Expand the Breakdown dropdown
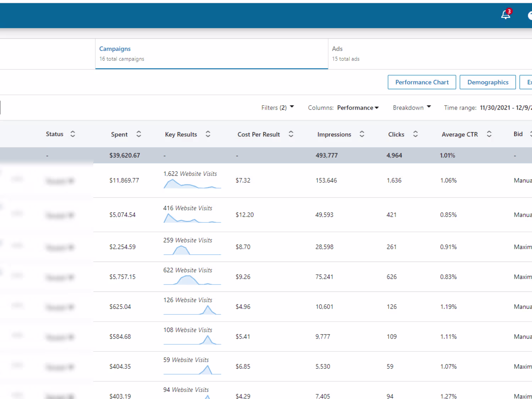 pyautogui.click(x=412, y=107)
